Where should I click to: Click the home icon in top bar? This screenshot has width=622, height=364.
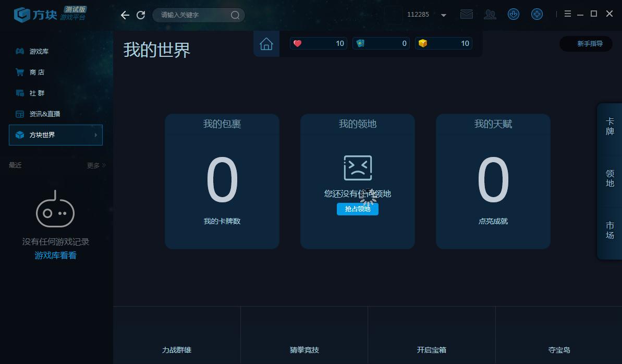click(x=266, y=44)
